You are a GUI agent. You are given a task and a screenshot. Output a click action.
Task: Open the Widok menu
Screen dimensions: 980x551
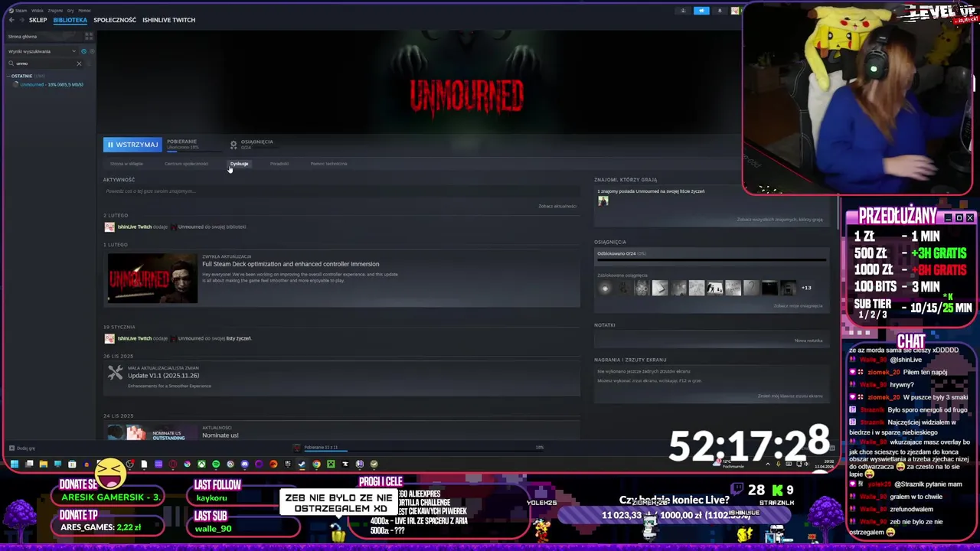[36, 11]
